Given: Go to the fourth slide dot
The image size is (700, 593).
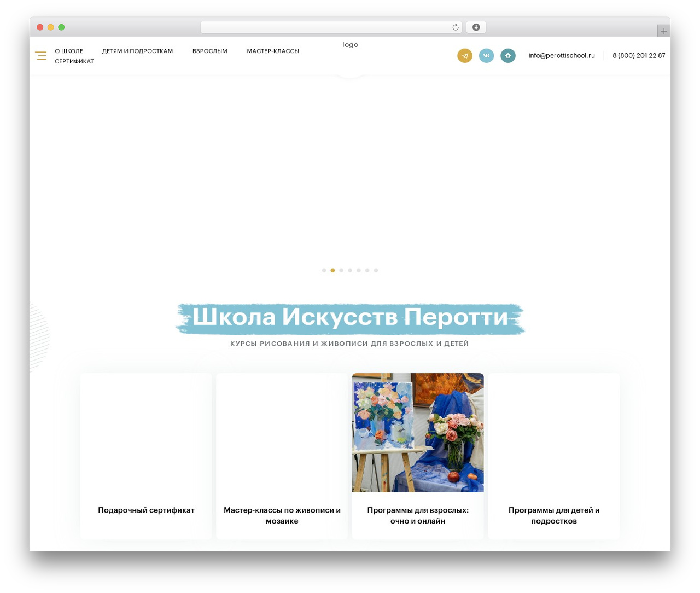Looking at the screenshot, I should pyautogui.click(x=350, y=270).
